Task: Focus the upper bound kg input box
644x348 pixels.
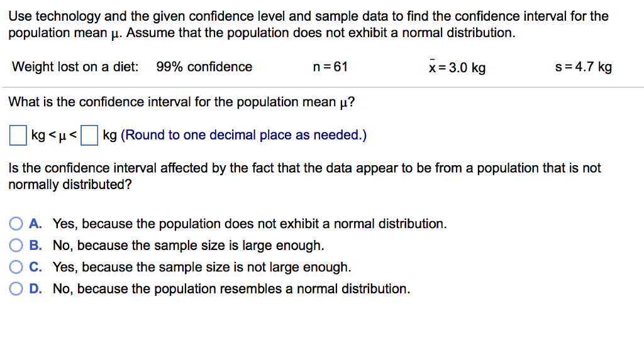Action: [x=91, y=135]
